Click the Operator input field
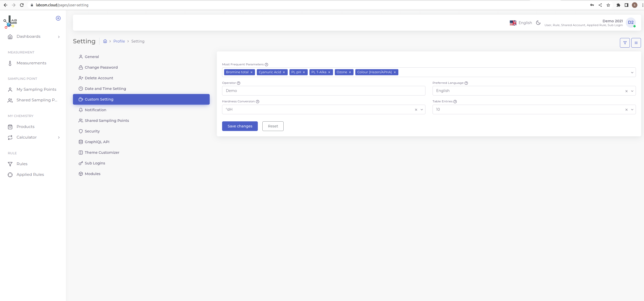 tap(324, 91)
